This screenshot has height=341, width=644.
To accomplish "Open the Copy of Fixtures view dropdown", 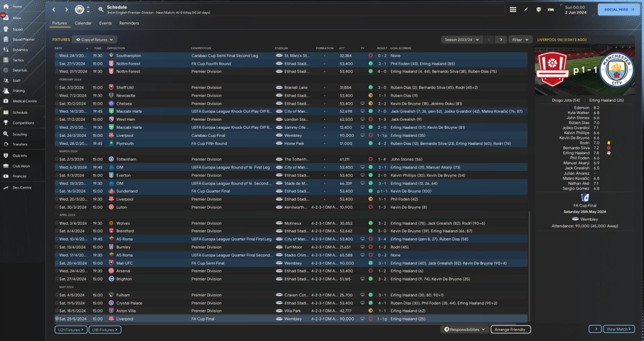I will click(95, 39).
